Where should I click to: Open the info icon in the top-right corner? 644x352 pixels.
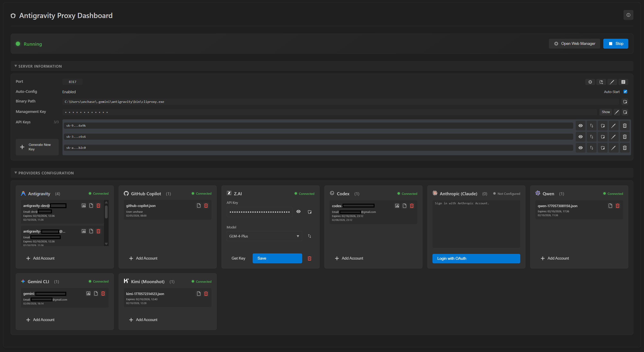pos(628,15)
